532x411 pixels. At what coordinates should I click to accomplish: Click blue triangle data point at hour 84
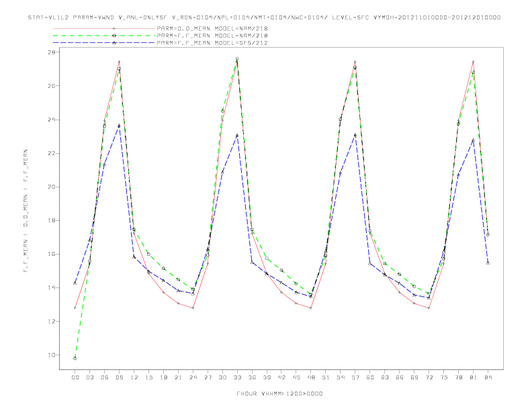[x=488, y=263]
